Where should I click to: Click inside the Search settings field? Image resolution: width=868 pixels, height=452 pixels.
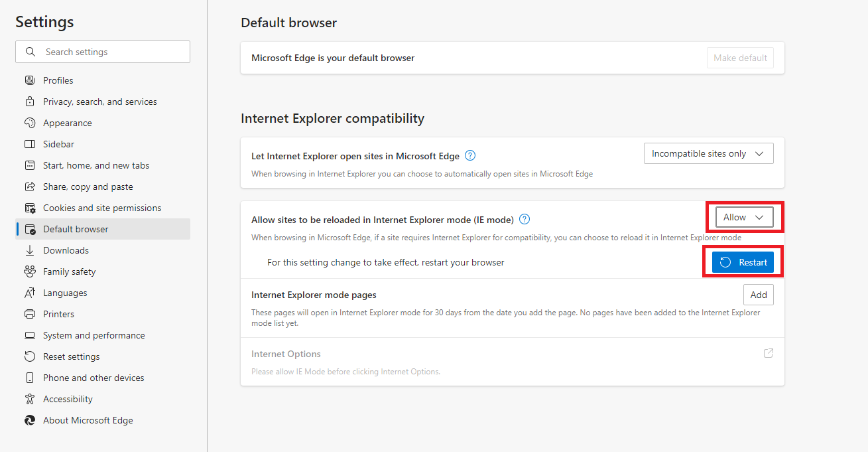tap(103, 51)
